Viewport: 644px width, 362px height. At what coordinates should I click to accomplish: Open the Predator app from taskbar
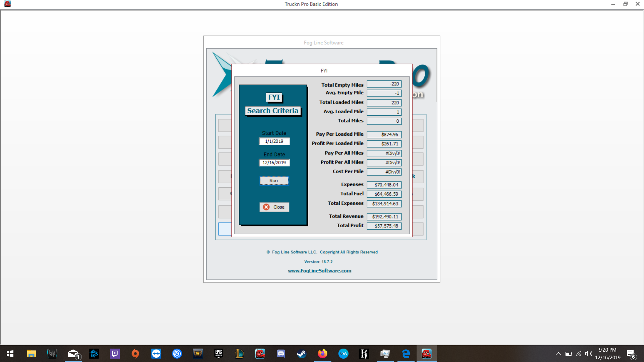(52, 354)
